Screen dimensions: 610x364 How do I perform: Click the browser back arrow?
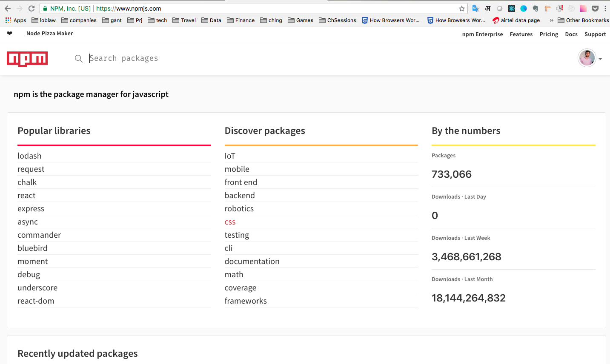click(x=8, y=9)
